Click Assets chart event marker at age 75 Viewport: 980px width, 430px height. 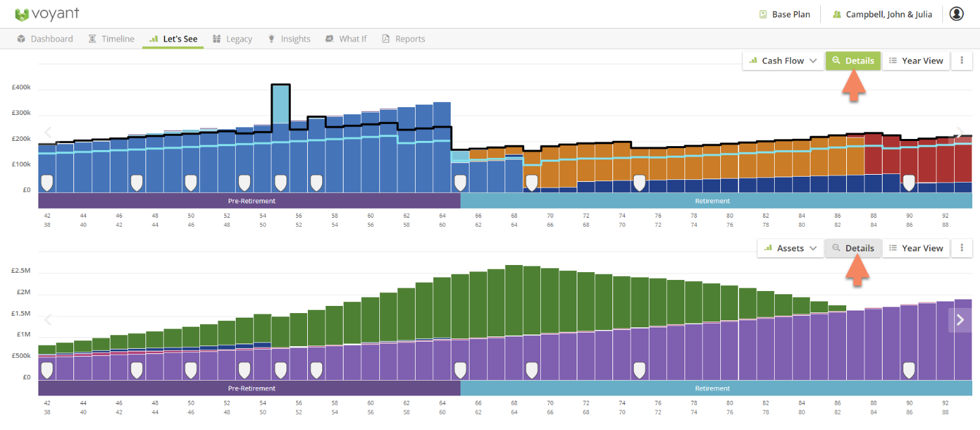point(640,370)
